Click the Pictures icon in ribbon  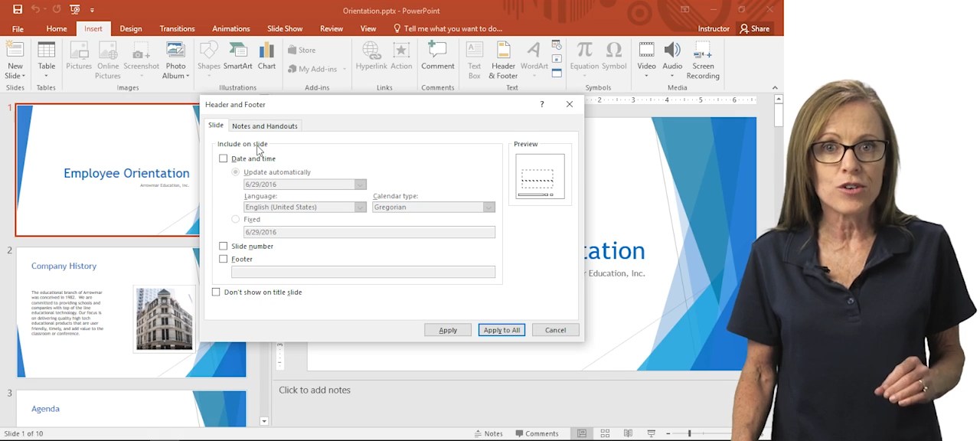pos(79,56)
